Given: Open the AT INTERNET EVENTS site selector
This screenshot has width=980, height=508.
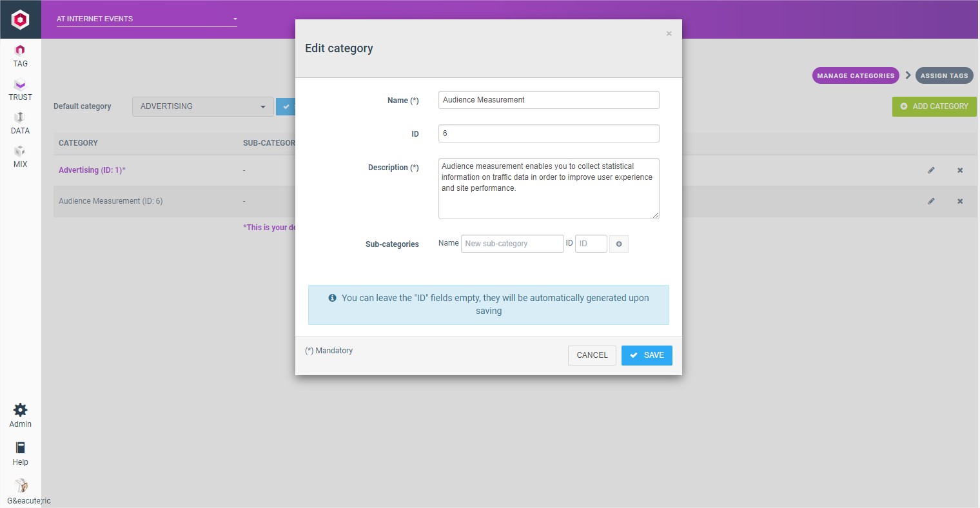Looking at the screenshot, I should (146, 19).
